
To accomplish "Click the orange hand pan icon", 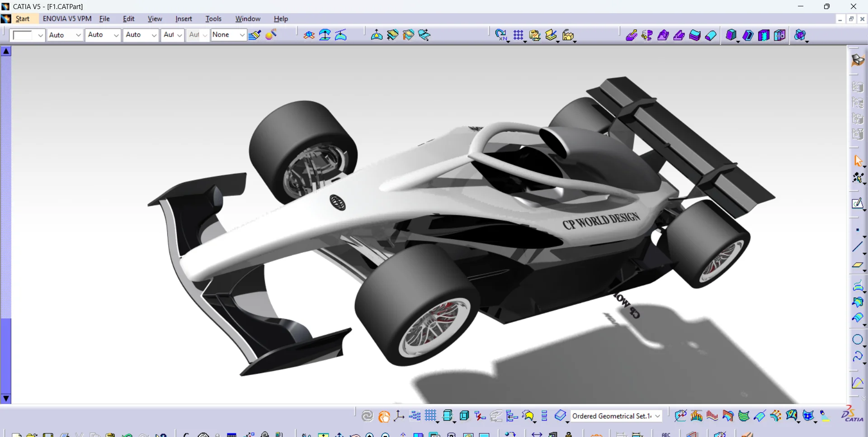I will click(x=384, y=416).
